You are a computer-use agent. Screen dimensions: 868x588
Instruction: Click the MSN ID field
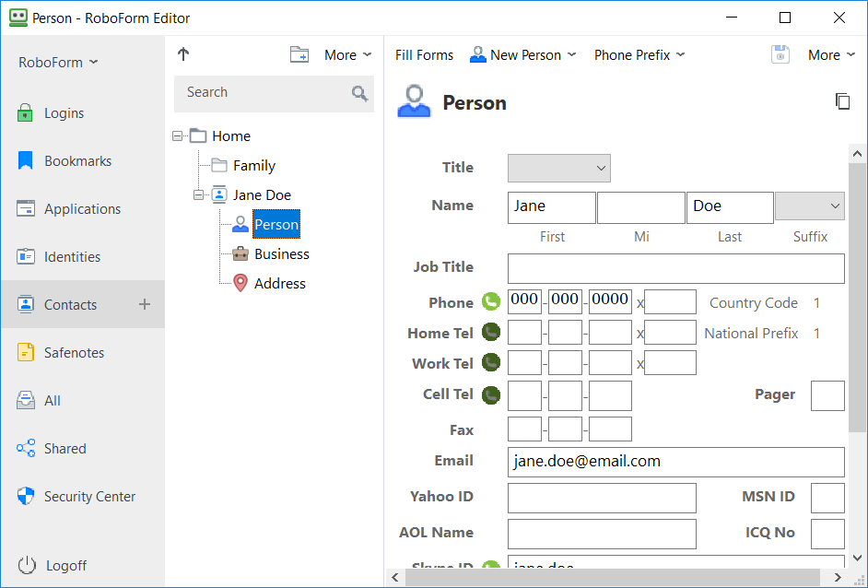point(827,498)
